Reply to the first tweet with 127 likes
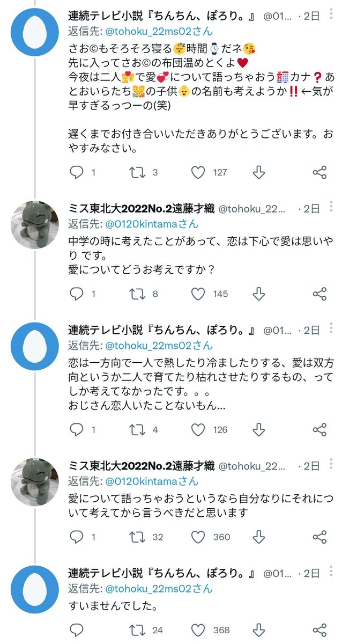Screen dimensions: 349x644 tap(78, 172)
